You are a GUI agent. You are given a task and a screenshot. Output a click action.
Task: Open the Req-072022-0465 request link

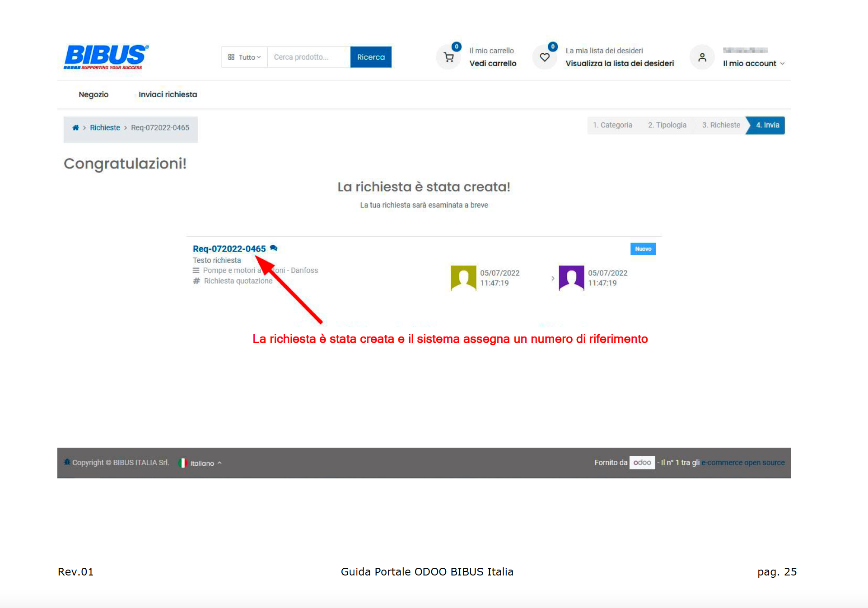click(229, 249)
